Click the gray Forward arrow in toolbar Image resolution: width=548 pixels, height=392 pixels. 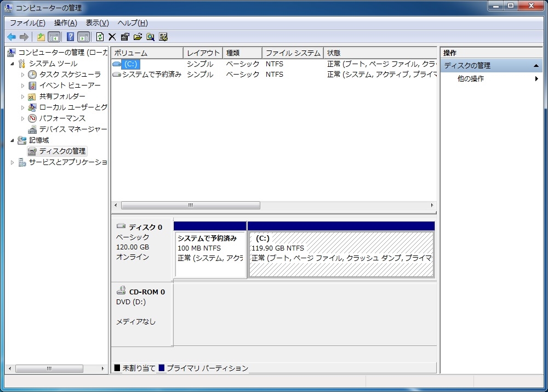[x=24, y=37]
